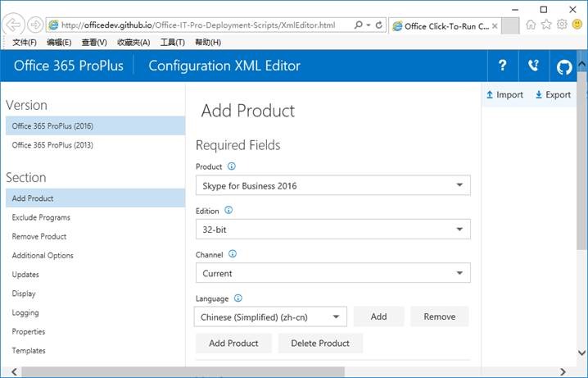Viewport: 588px width, 378px height.
Task: Open the Product dropdown Skype for Business 2016
Action: [x=333, y=185]
